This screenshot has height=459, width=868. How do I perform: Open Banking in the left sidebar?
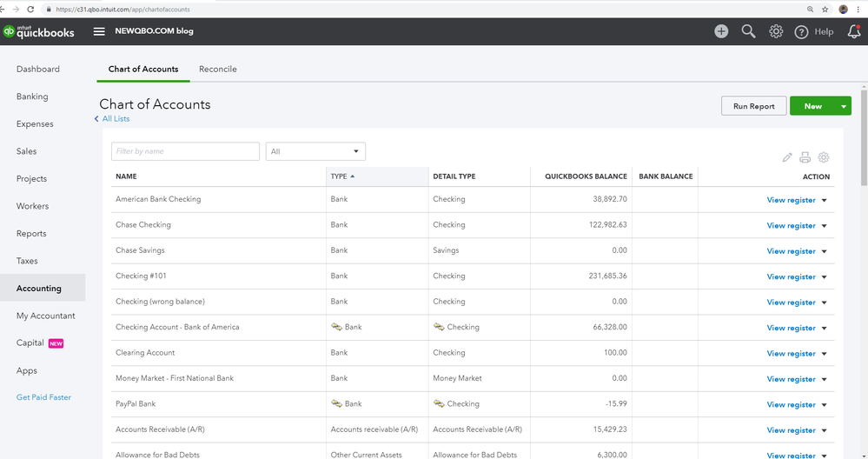[32, 96]
